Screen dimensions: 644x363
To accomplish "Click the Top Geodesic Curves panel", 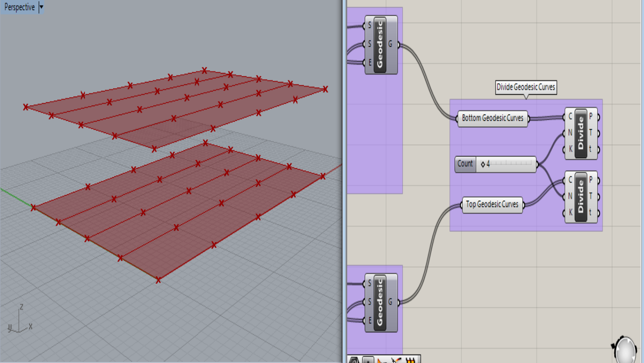I will pos(492,205).
